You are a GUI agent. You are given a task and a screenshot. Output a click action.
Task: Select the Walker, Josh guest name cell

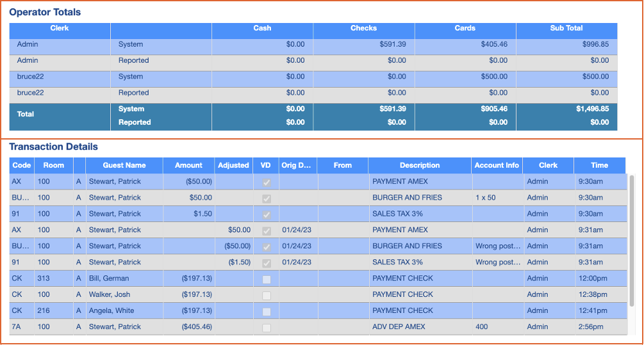click(x=110, y=295)
